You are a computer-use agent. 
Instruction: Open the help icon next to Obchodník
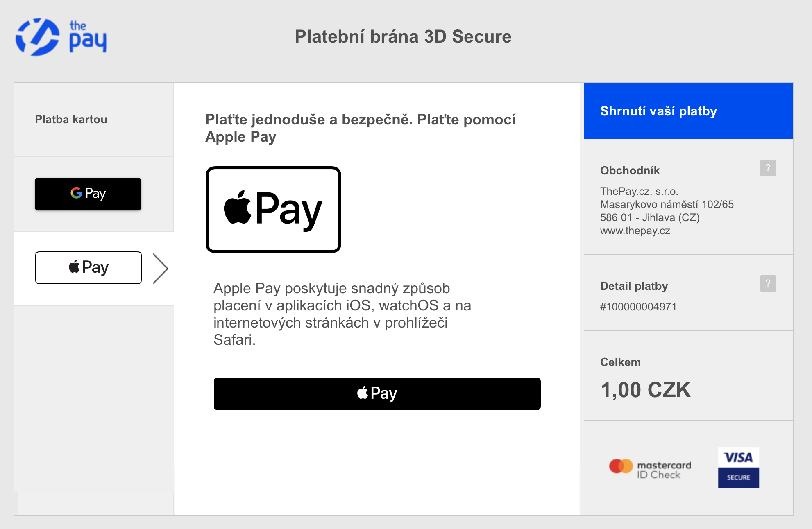tap(768, 168)
